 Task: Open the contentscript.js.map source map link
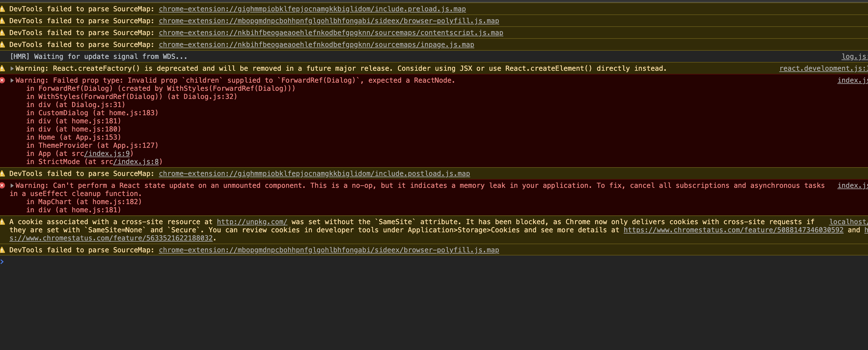click(x=331, y=33)
